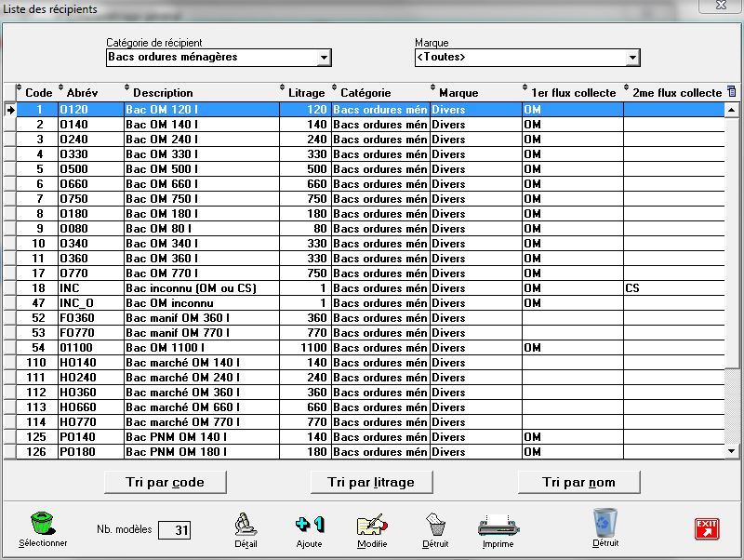Viewport: 744px width, 560px height.
Task: Expand the Marque dropdown list
Action: 632,58
